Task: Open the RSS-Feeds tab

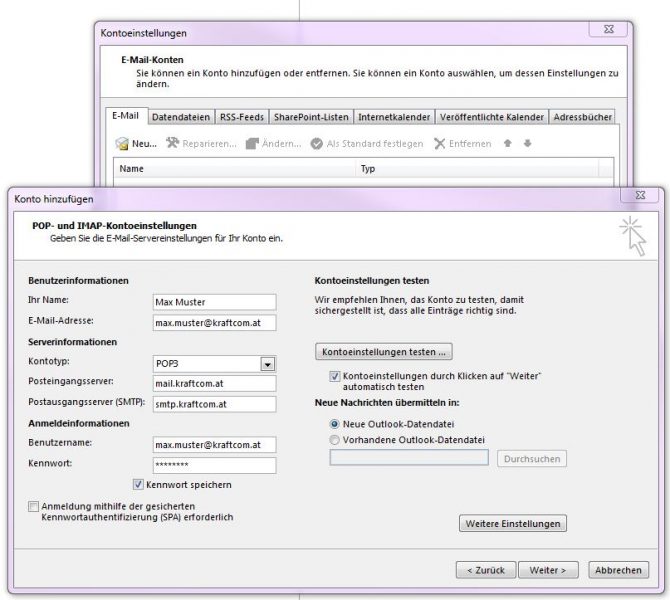Action: point(242,117)
